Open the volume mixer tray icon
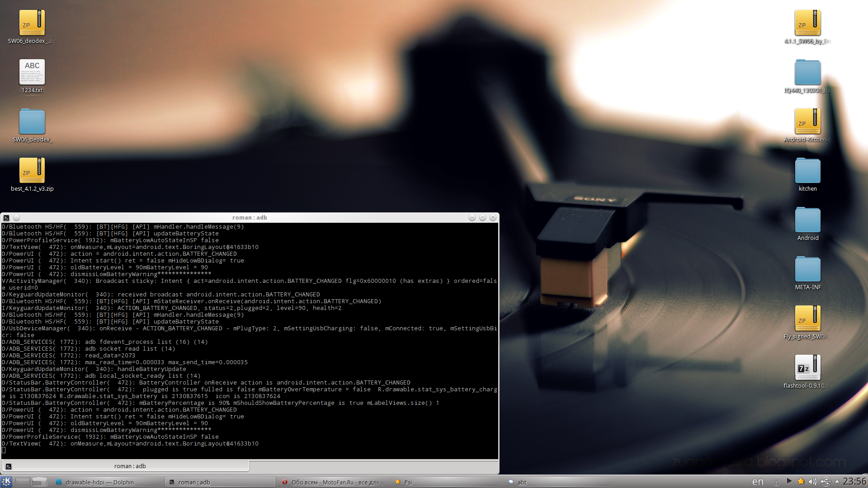This screenshot has height=488, width=868. pos(812,482)
